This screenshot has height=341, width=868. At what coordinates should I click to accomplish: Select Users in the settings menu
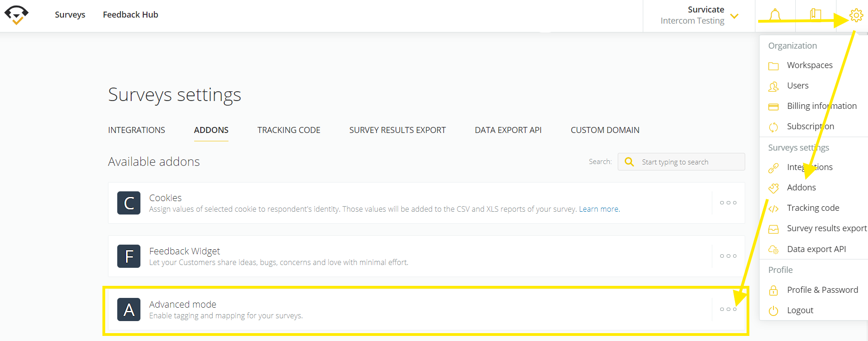[798, 86]
